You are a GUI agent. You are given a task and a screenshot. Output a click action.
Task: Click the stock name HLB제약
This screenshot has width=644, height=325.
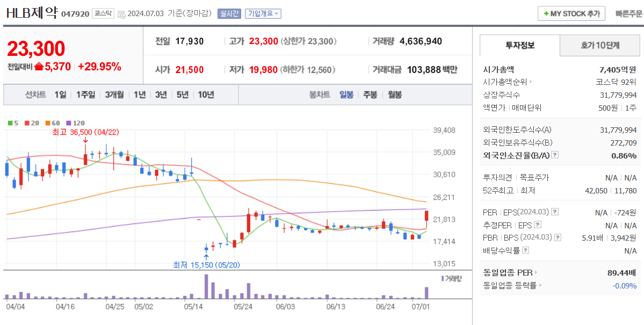pyautogui.click(x=32, y=13)
